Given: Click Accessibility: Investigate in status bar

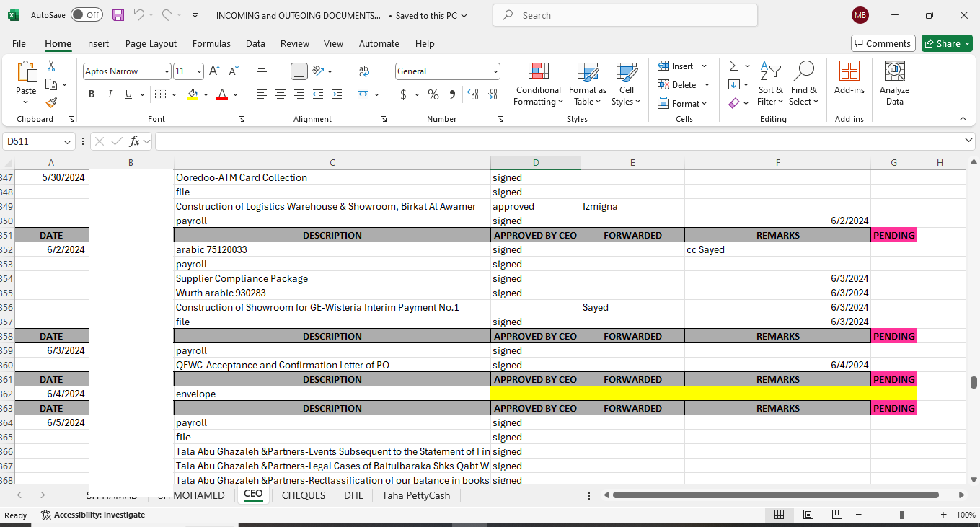Looking at the screenshot, I should pos(93,515).
